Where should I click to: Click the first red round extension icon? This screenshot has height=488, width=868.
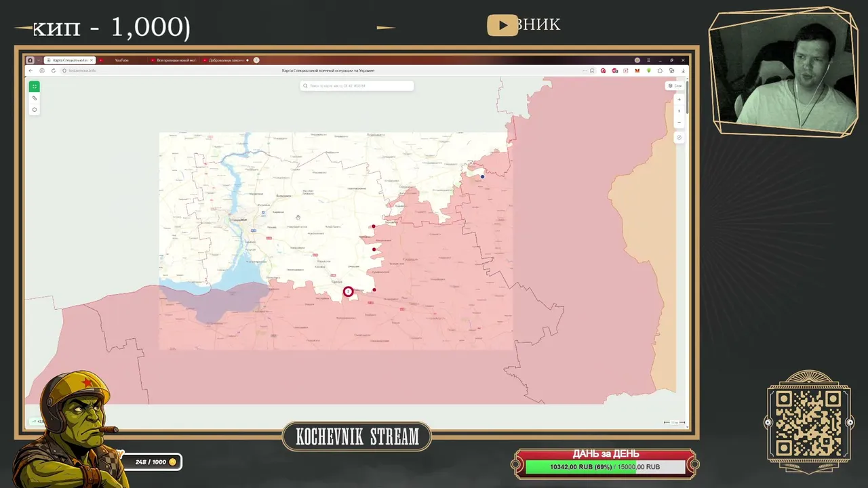coord(604,70)
